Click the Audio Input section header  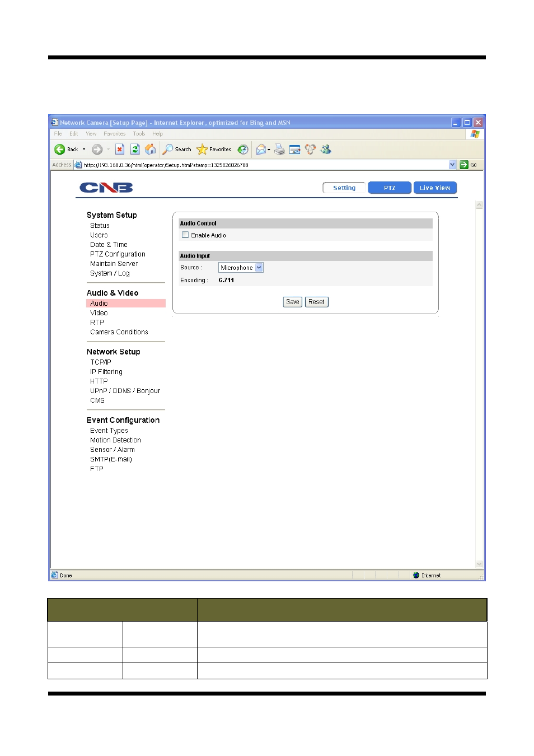click(306, 256)
